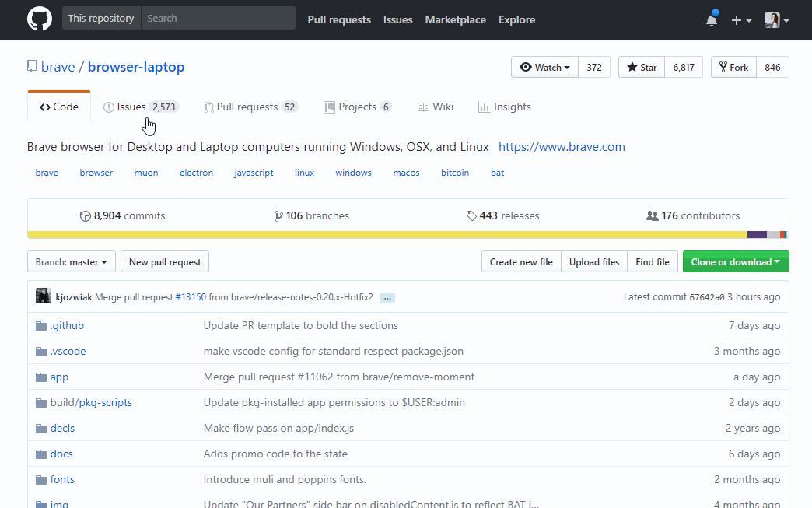Click the build/pkg-scripts folder icon
The image size is (812, 508).
(x=41, y=403)
